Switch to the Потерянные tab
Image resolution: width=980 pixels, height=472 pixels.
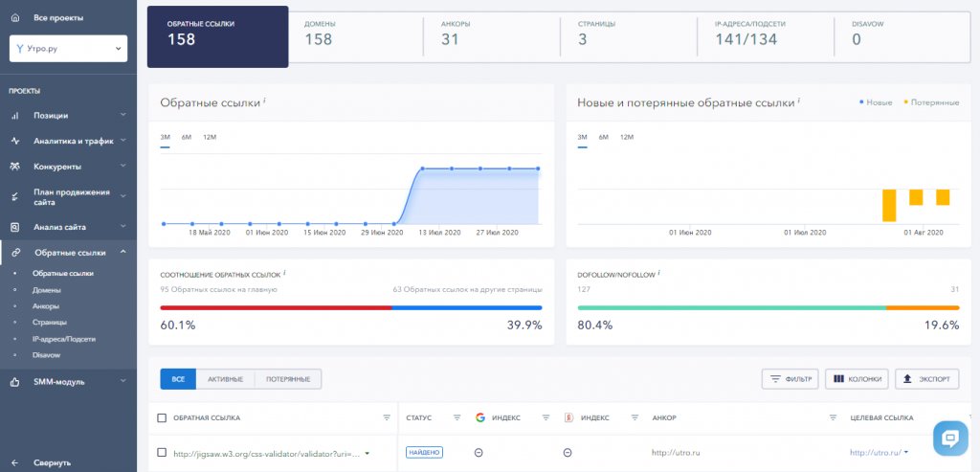pyautogui.click(x=287, y=379)
